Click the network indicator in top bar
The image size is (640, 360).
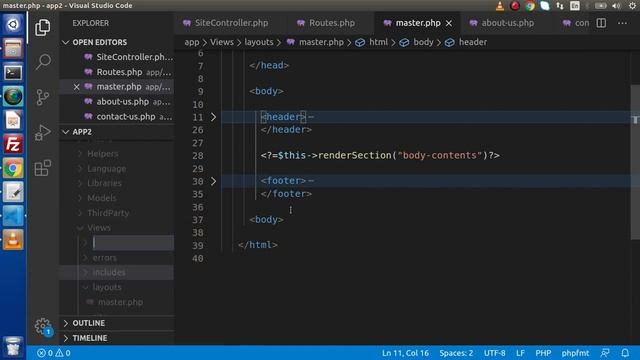tap(560, 6)
